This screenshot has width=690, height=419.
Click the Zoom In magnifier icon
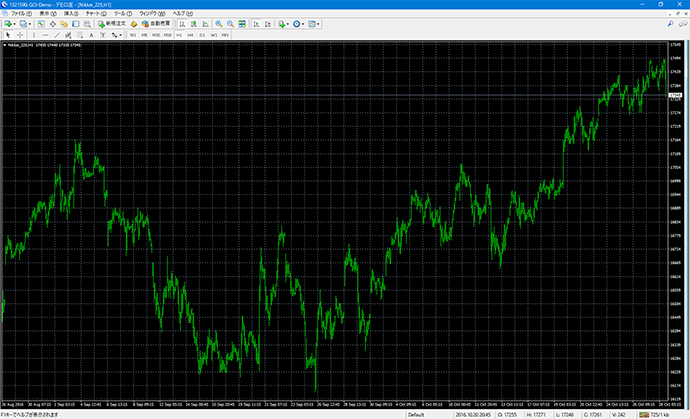(217, 22)
